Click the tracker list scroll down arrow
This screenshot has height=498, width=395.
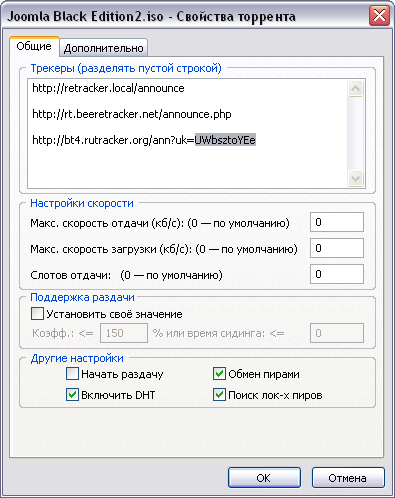tap(355, 178)
